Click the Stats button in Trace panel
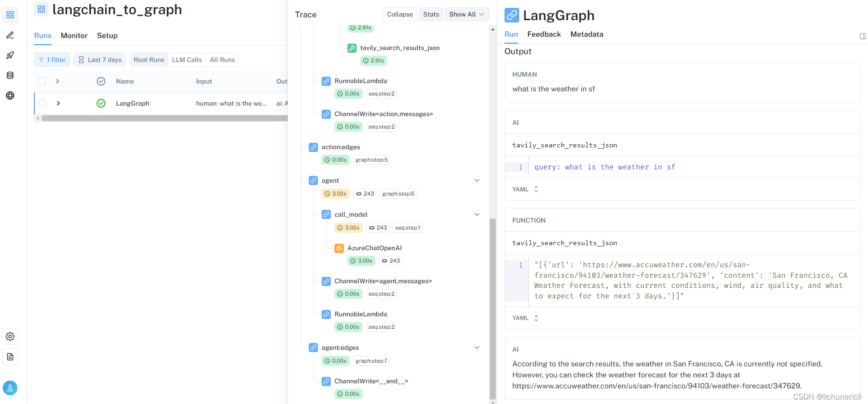 tap(431, 14)
